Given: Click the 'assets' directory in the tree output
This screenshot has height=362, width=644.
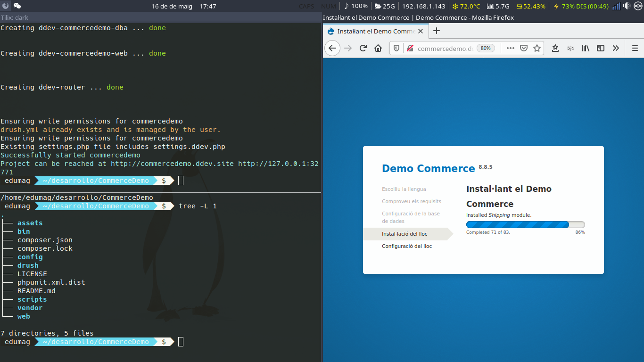Looking at the screenshot, I should pyautogui.click(x=30, y=223).
